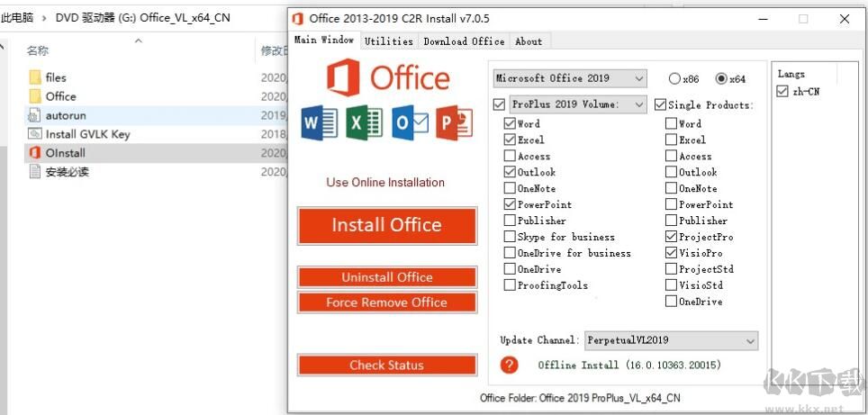
Task: Click the Outlook app icon in logo
Action: tap(410, 123)
